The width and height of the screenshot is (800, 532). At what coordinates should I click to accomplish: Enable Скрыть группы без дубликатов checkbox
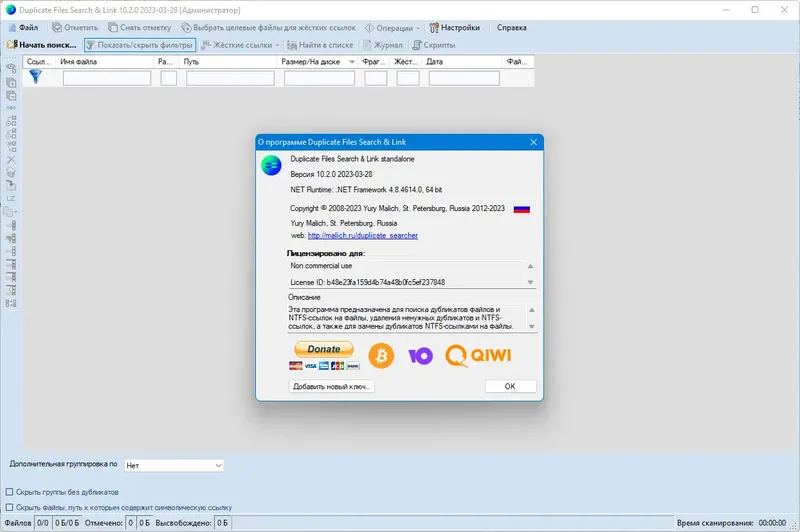(x=9, y=492)
